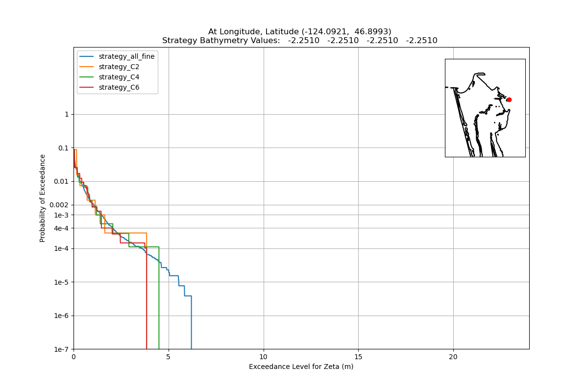Select the strategy_C4 legend label
588x392 pixels.
coord(119,77)
